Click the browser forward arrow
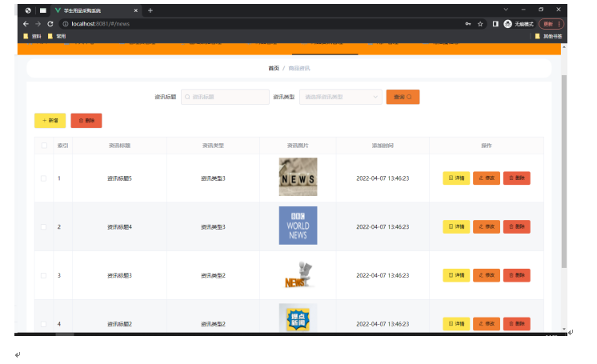The height and width of the screenshot is (364, 597). tap(38, 24)
